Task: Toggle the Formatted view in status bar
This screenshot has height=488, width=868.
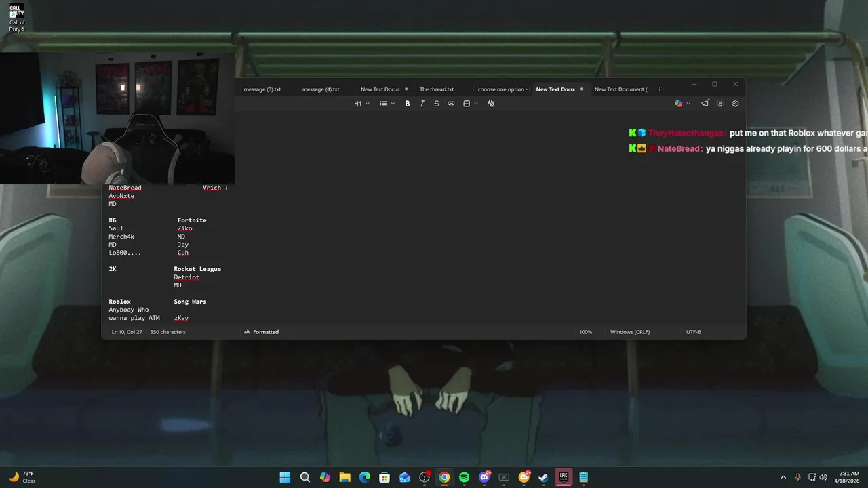Action: coord(261,332)
